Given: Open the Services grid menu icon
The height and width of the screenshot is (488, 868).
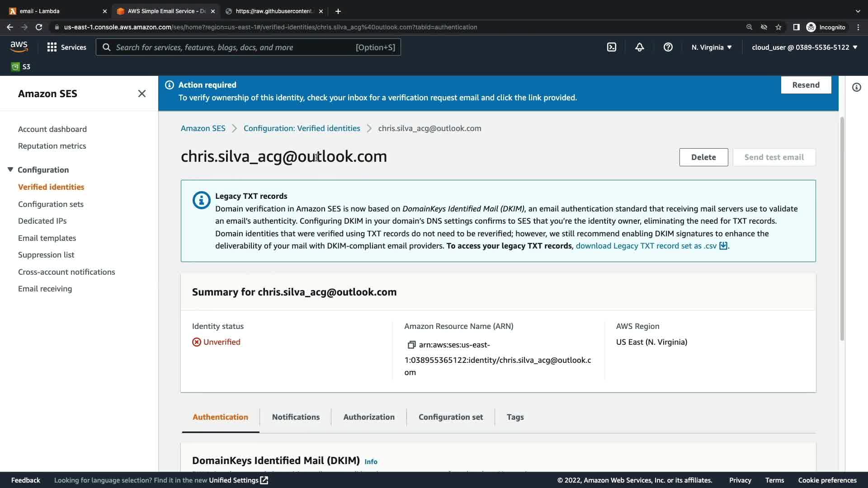Looking at the screenshot, I should (x=52, y=47).
